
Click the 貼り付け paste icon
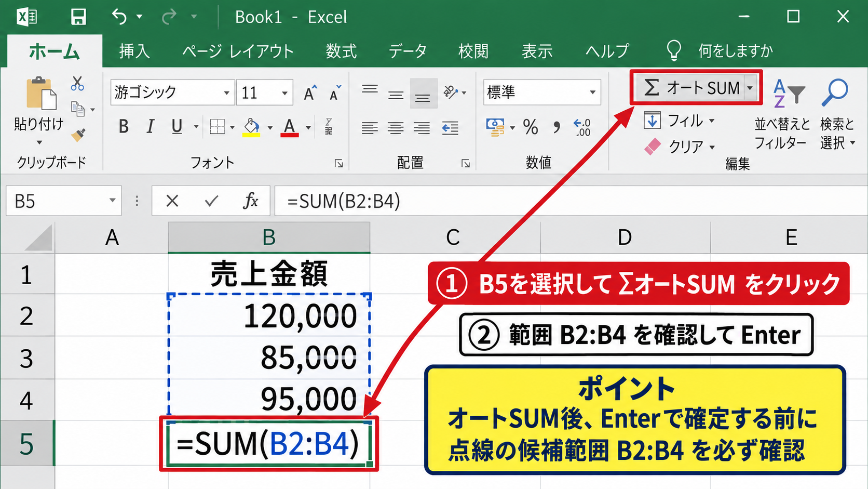[x=41, y=94]
